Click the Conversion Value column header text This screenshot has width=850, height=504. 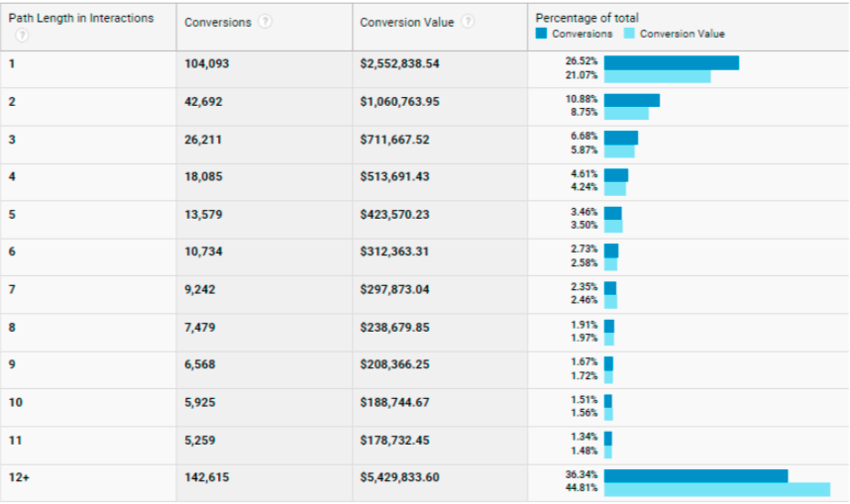click(x=406, y=22)
